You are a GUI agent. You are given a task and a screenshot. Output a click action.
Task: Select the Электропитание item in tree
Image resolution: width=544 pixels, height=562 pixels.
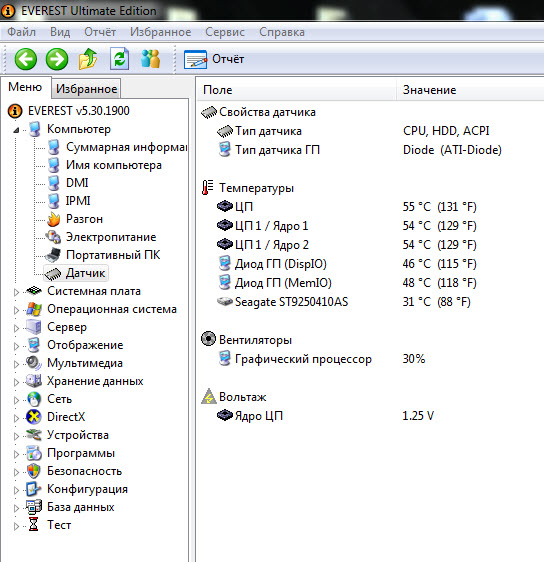[x=101, y=237]
